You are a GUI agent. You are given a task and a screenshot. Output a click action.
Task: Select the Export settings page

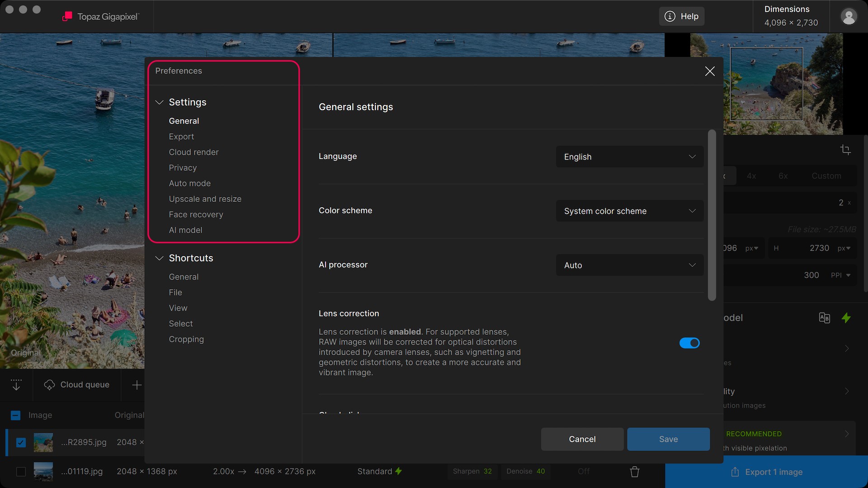[181, 136]
